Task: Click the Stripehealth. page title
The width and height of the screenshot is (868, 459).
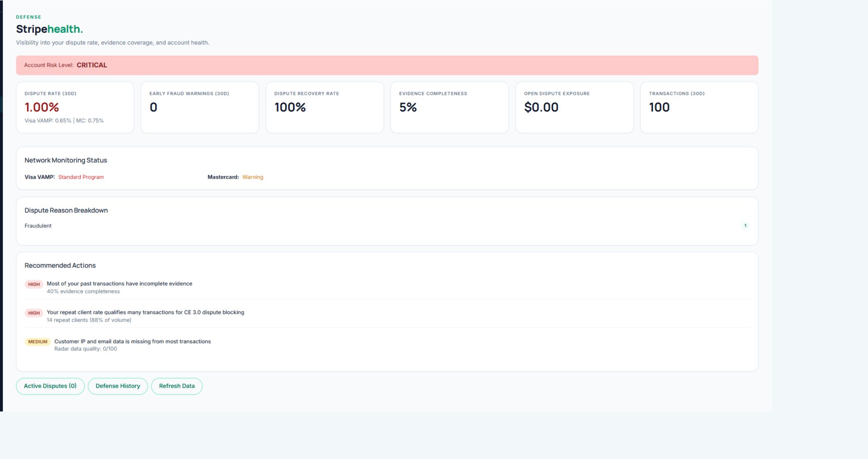Action: [x=50, y=29]
